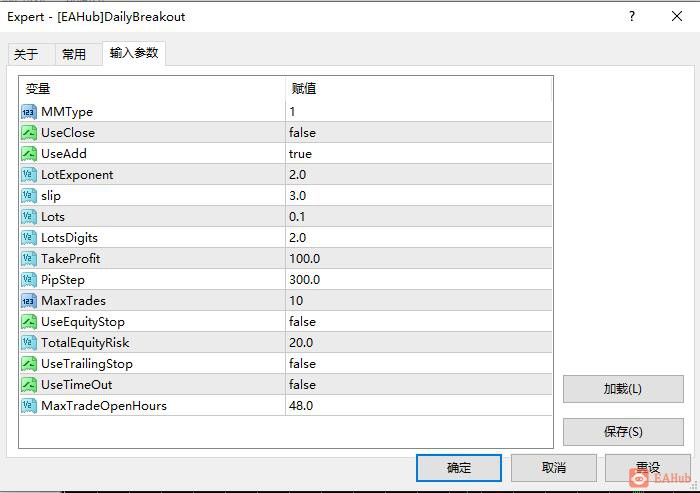Click the MMType integer variable icon
Image resolution: width=700 pixels, height=493 pixels.
(29, 112)
